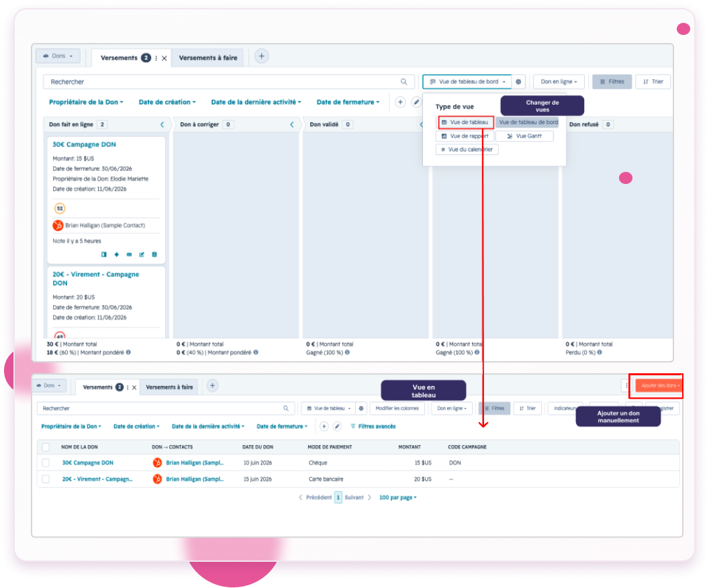Screen dimensions: 709x588
Task: Open Ajouter des dons dropdown button
Action: click(x=660, y=385)
